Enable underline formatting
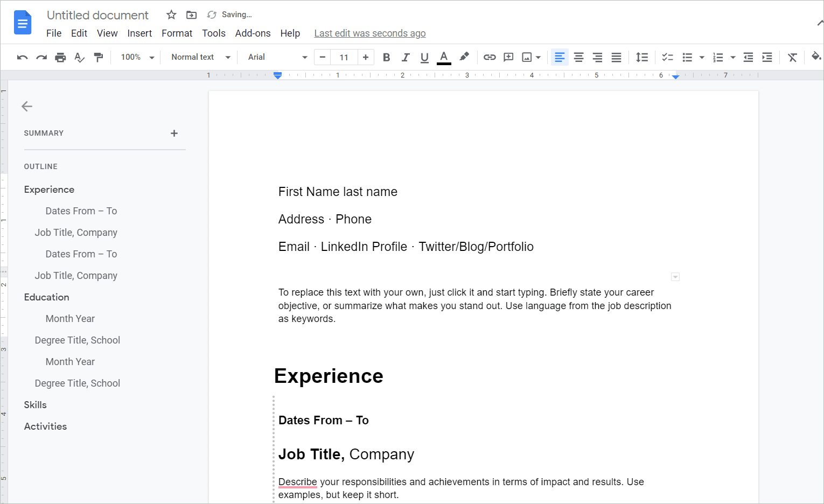This screenshot has width=824, height=504. click(x=424, y=57)
